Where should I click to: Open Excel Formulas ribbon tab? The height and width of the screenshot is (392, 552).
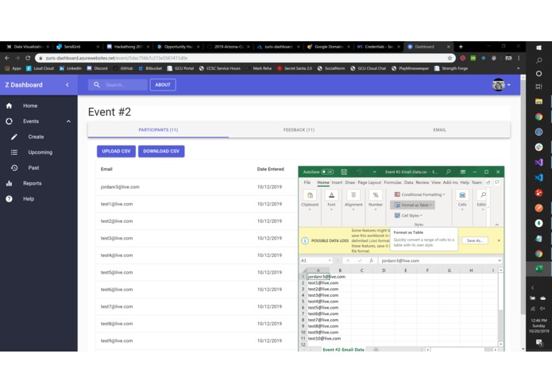click(392, 183)
